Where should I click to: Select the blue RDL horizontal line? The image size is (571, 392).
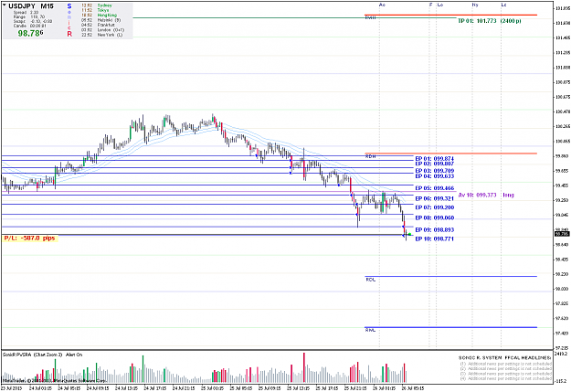click(x=450, y=277)
